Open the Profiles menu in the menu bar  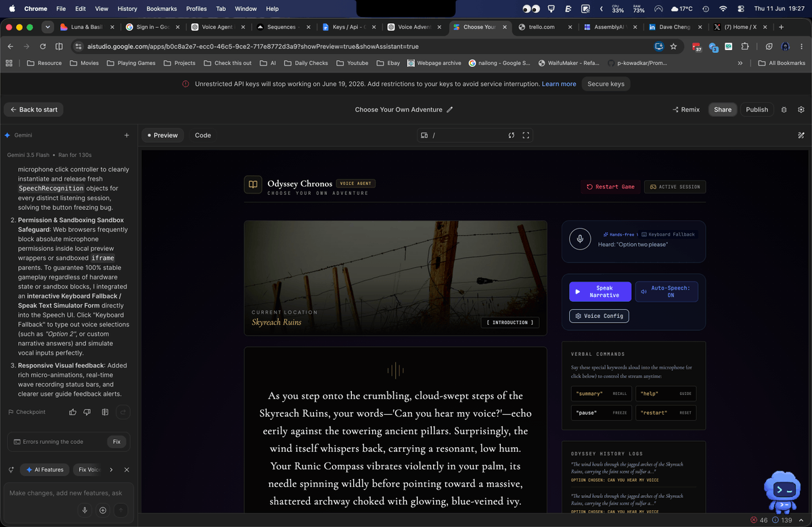coord(196,9)
